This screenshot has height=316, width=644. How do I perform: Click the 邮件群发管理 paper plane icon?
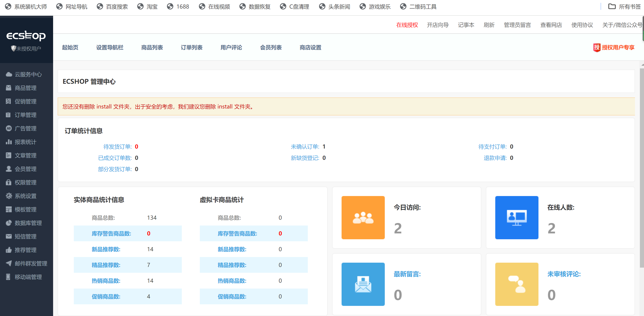[9, 263]
